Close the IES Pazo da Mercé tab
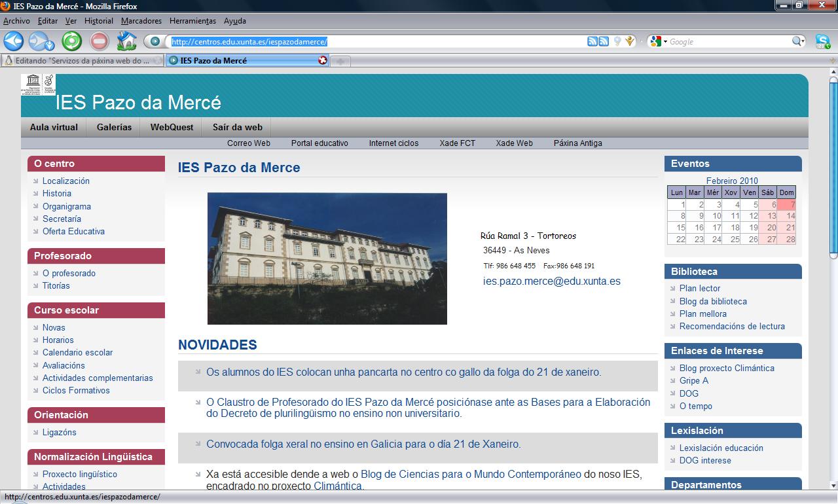The width and height of the screenshot is (838, 504). click(322, 61)
